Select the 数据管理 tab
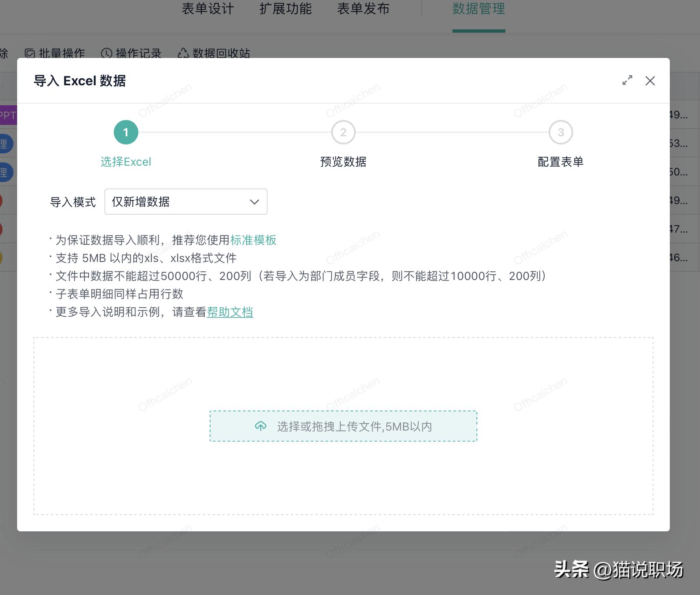Viewport: 700px width, 595px height. point(478,9)
